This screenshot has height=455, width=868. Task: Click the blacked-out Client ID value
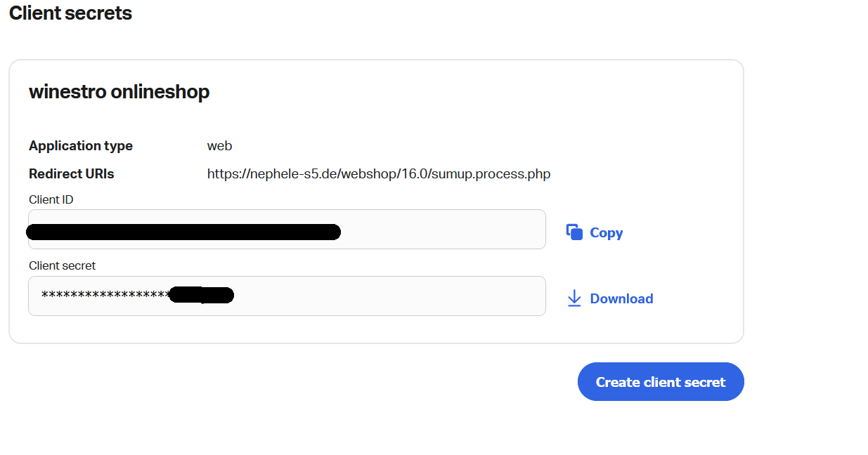coord(183,232)
